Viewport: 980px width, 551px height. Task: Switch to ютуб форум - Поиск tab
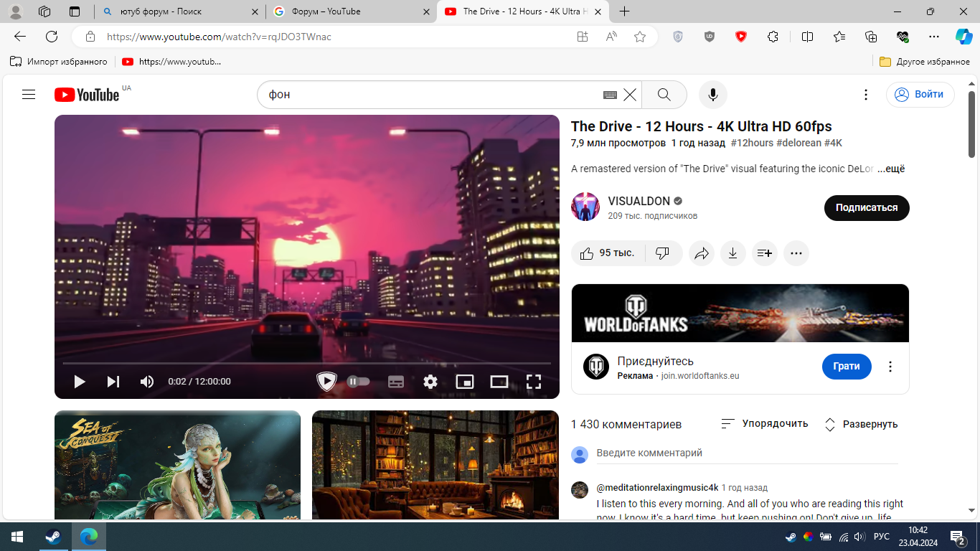(x=179, y=11)
